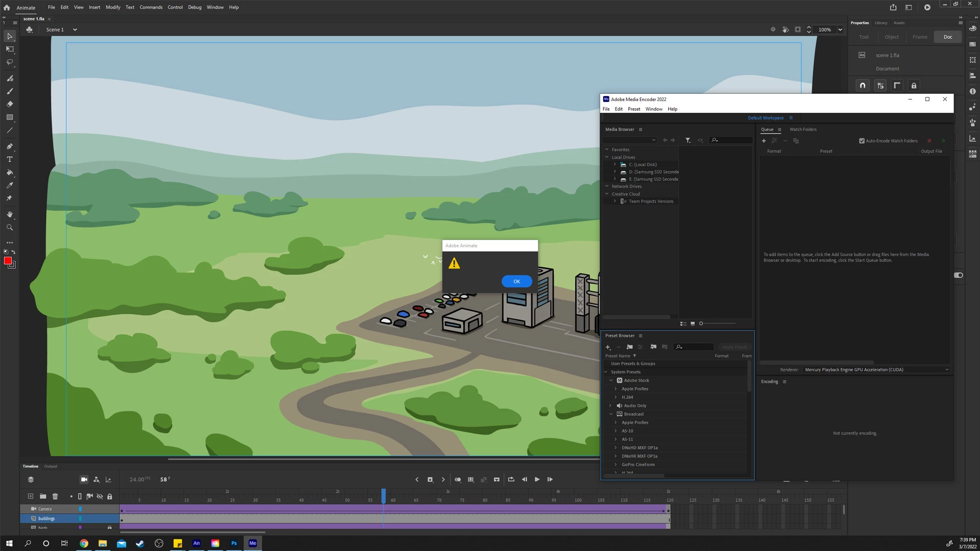The image size is (980, 551).
Task: Select the Lasso tool
Action: [10, 62]
